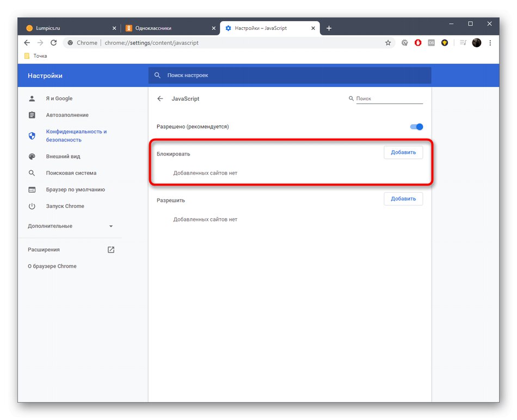Maximize the Chrome window
517x420 pixels.
(x=471, y=24)
